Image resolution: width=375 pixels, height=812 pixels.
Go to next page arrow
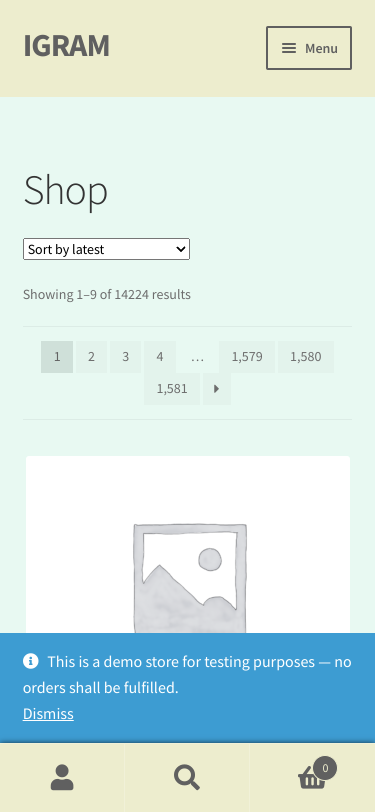217,389
